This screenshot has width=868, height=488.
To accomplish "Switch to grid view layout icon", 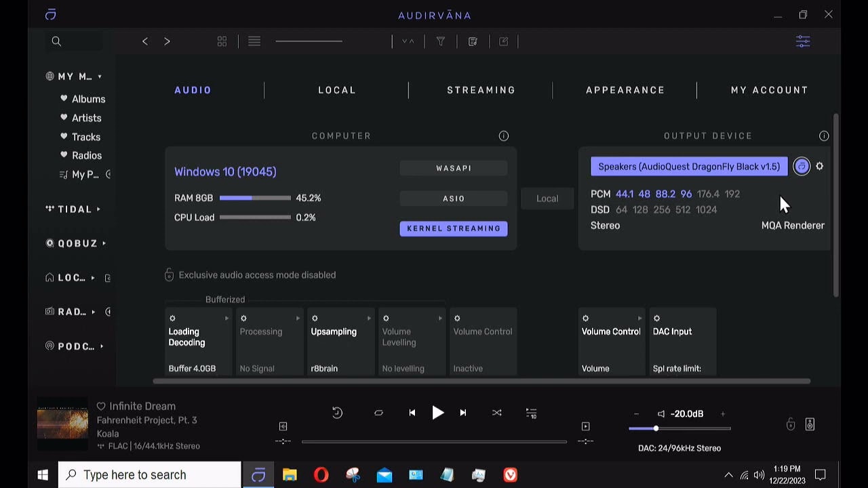I will (x=222, y=41).
